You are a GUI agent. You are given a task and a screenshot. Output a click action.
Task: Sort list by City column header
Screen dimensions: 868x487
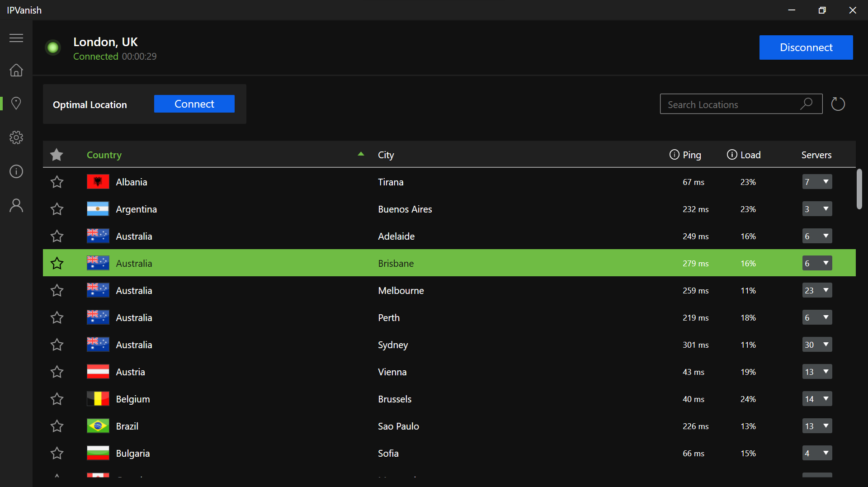[x=386, y=155]
